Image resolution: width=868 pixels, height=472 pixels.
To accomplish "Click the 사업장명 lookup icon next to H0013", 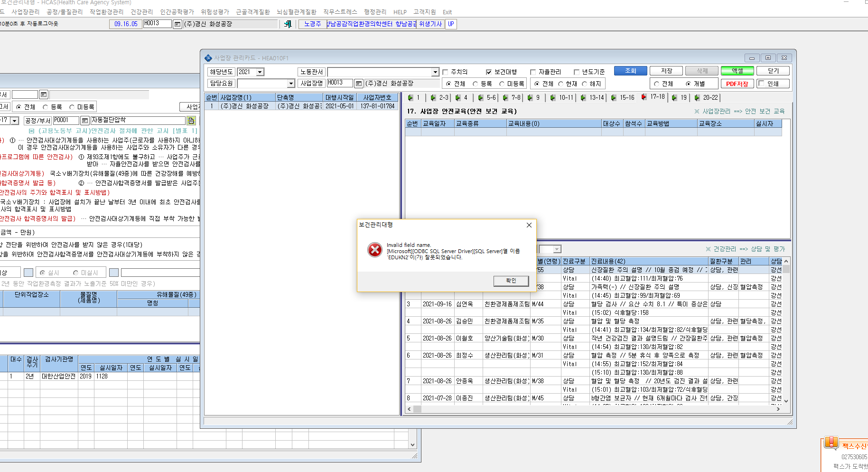I will (359, 84).
